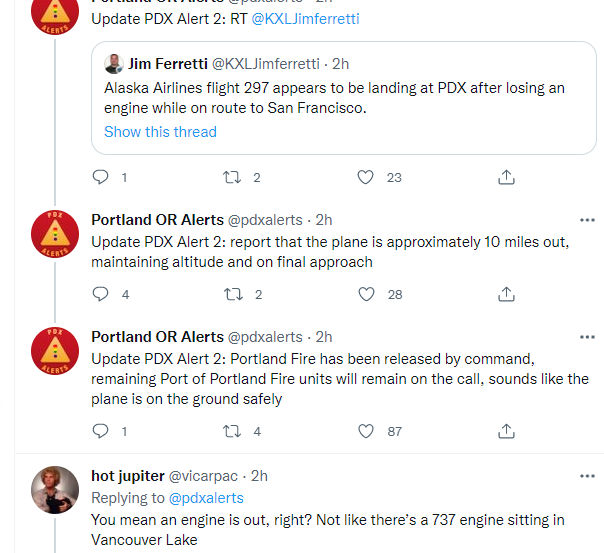Viewport: 604px width, 553px height.
Task: Reply to the Jim Ferretti retweet post
Action: pyautogui.click(x=101, y=177)
